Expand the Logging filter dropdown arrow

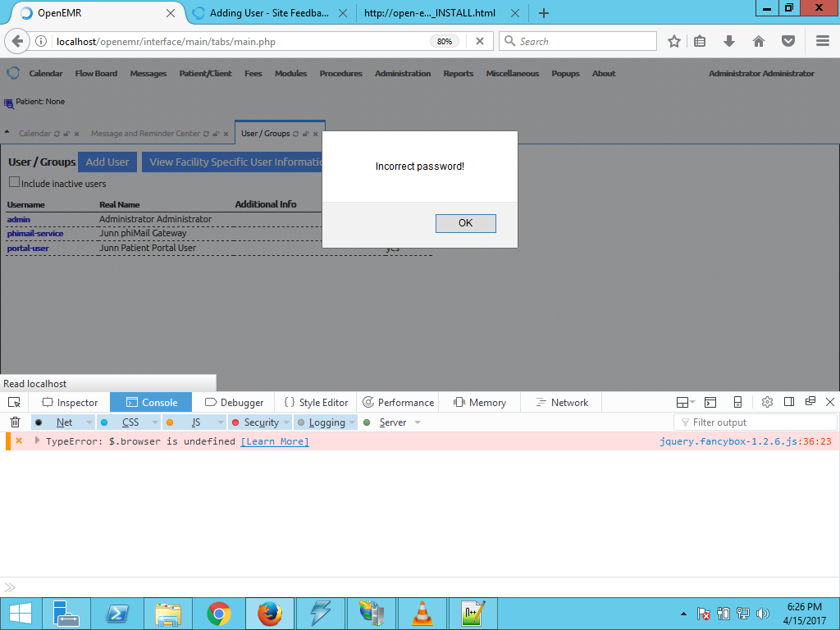[352, 422]
